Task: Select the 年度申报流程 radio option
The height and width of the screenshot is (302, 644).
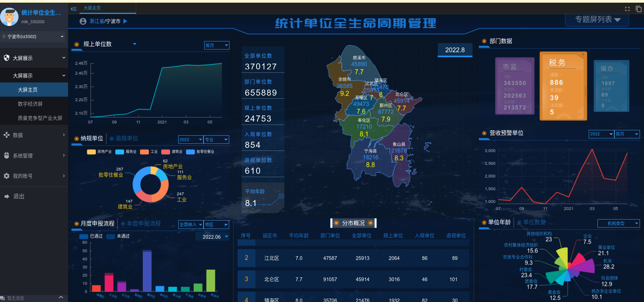Action: [123, 224]
